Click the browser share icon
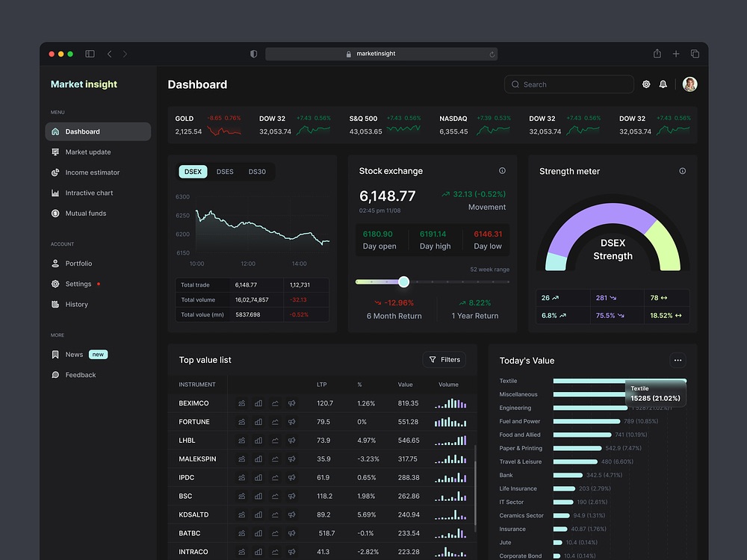Viewport: 747px width, 560px height. pyautogui.click(x=657, y=53)
